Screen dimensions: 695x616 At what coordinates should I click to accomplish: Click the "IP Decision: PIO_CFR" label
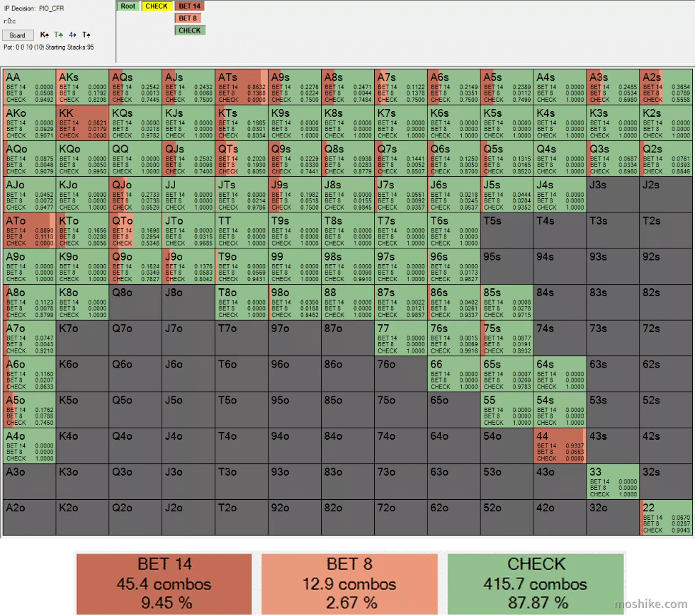pos(34,8)
